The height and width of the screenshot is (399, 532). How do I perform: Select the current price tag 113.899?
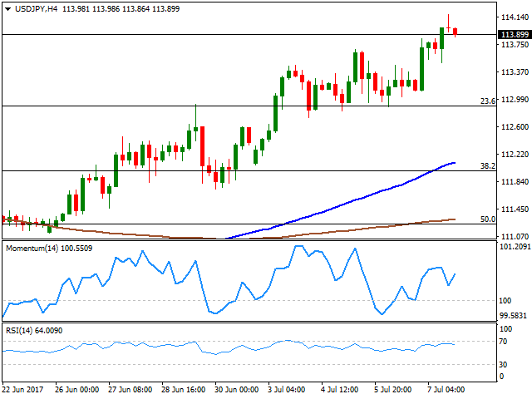coord(513,34)
